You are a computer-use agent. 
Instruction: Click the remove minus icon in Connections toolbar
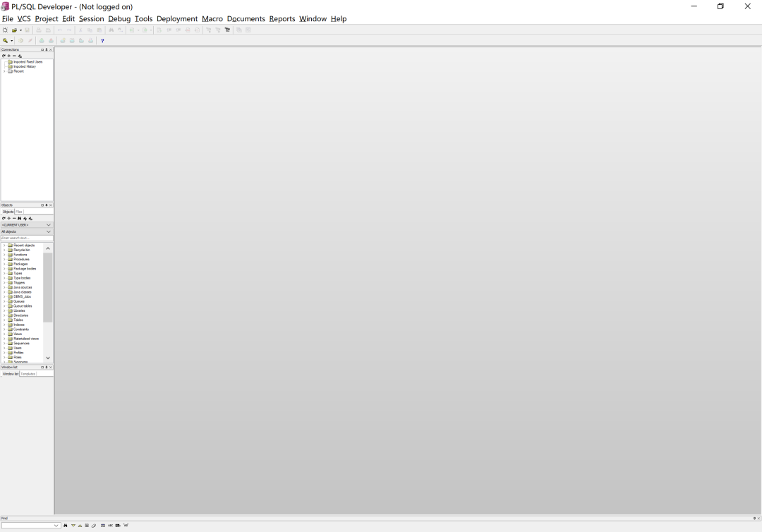pyautogui.click(x=14, y=56)
